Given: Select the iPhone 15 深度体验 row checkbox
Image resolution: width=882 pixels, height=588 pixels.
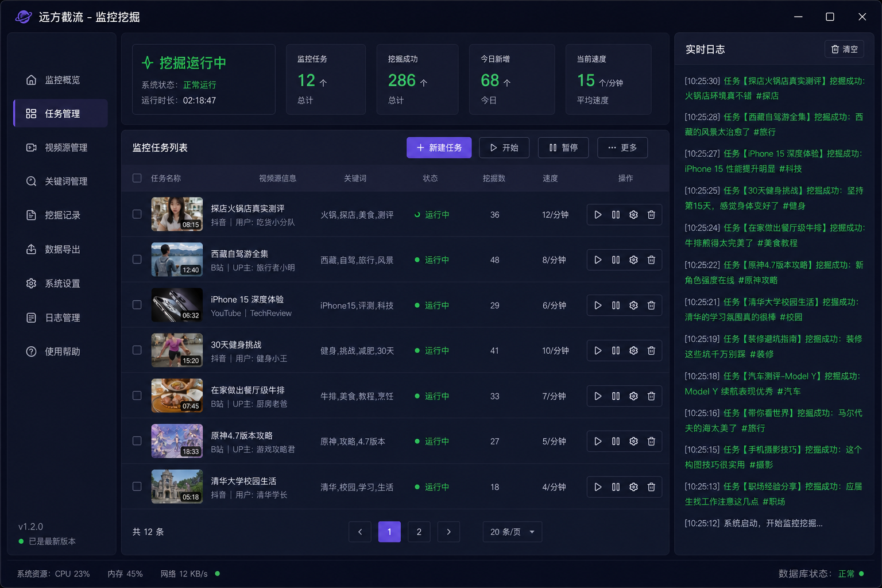Looking at the screenshot, I should [137, 305].
